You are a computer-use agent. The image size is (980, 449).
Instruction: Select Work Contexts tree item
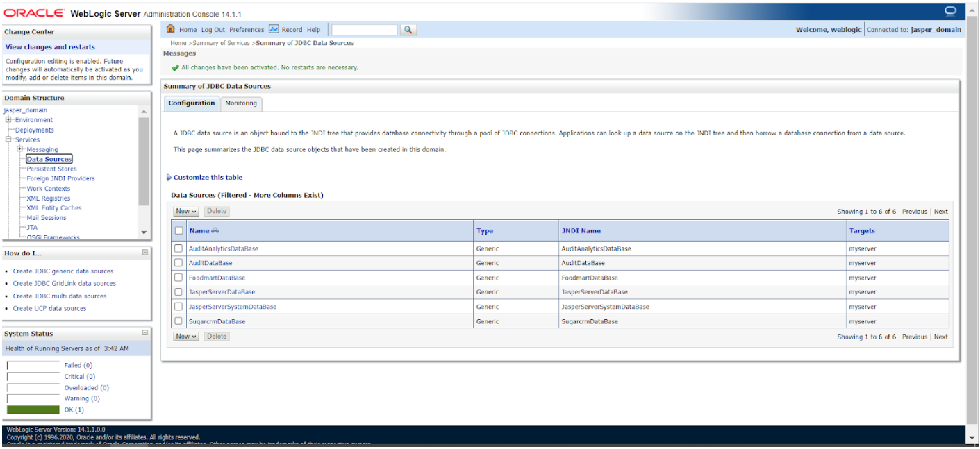(x=49, y=188)
